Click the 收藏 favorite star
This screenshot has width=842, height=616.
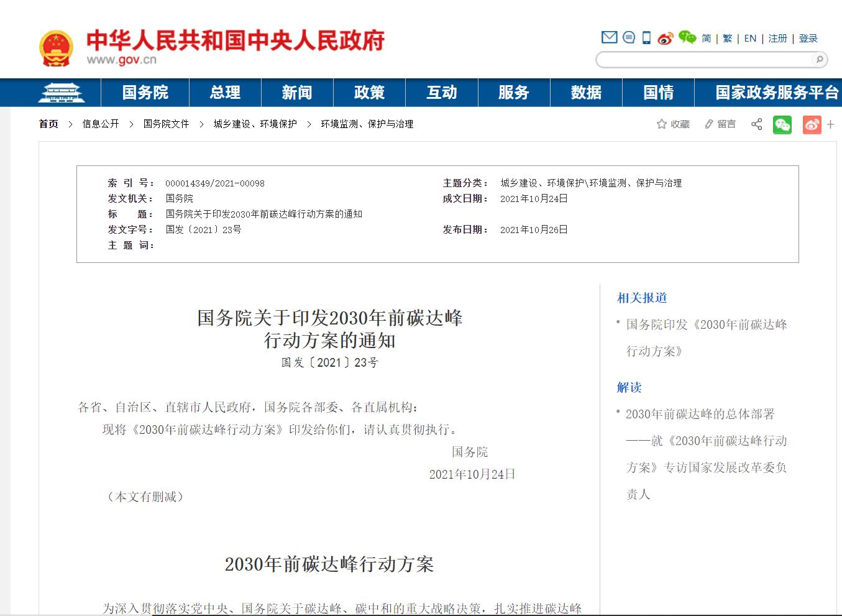point(673,124)
